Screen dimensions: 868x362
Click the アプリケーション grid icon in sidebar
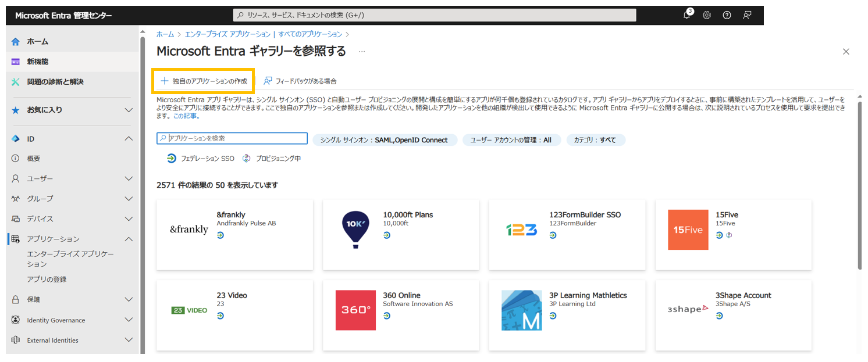point(16,239)
